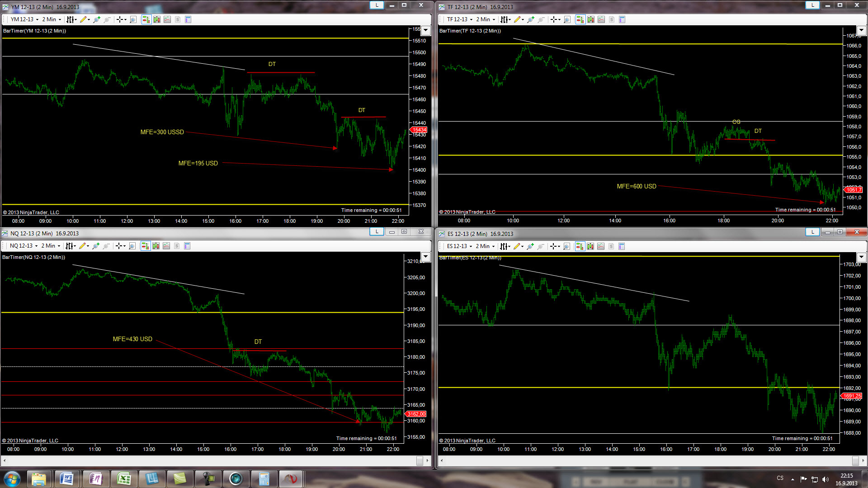
Task: Open properties icon in NQ chart toolbar
Action: pyautogui.click(x=187, y=246)
